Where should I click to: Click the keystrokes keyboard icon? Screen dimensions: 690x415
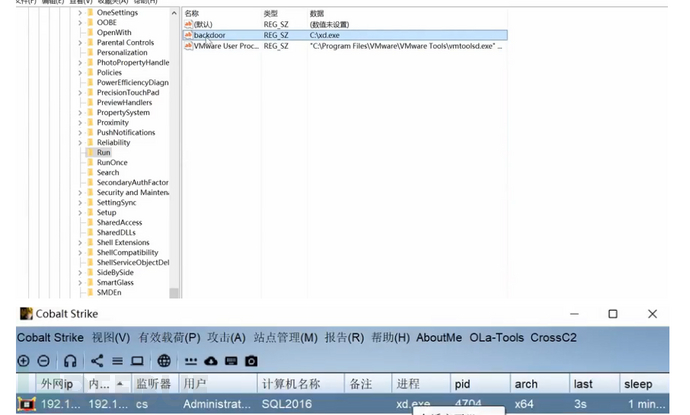point(231,361)
